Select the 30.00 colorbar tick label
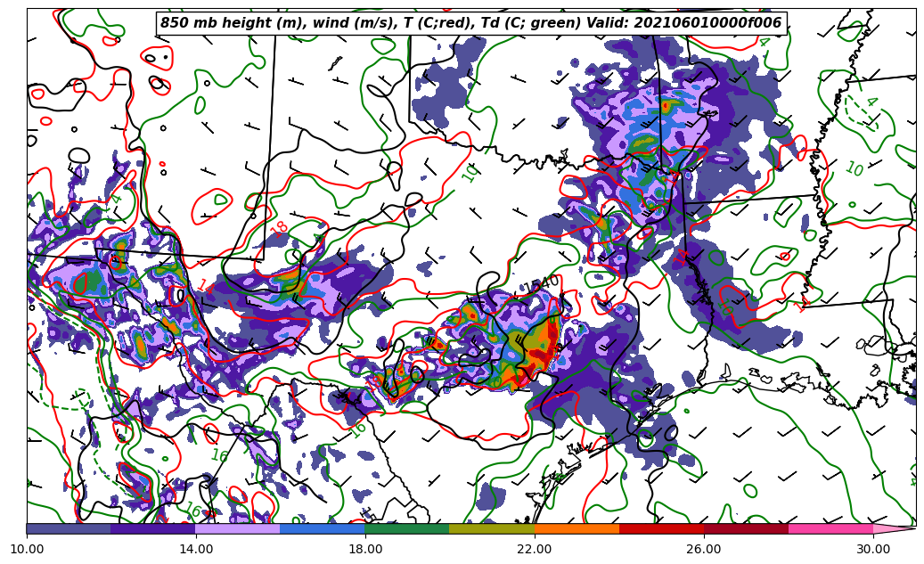The height and width of the screenshot is (564, 924). pos(873,550)
